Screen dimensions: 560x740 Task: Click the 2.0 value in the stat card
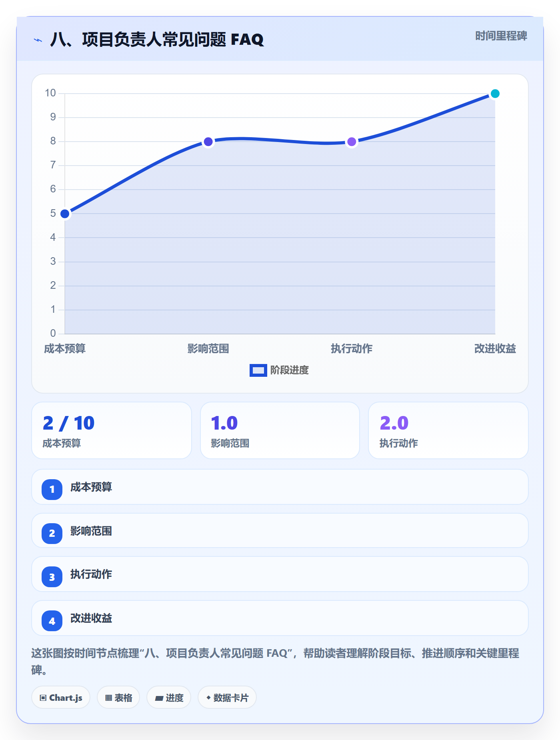[x=394, y=423]
